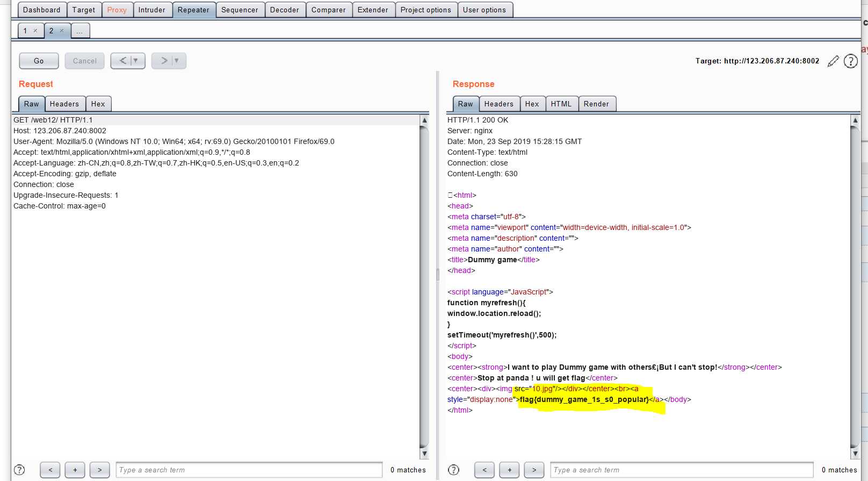Click the highlighted flag text in response
The image size is (868, 481).
584,399
